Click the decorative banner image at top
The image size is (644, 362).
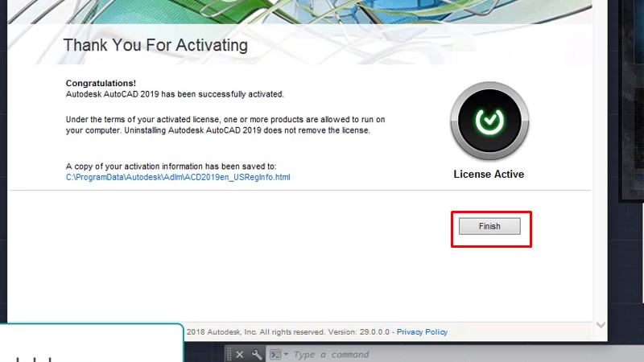tap(322, 12)
